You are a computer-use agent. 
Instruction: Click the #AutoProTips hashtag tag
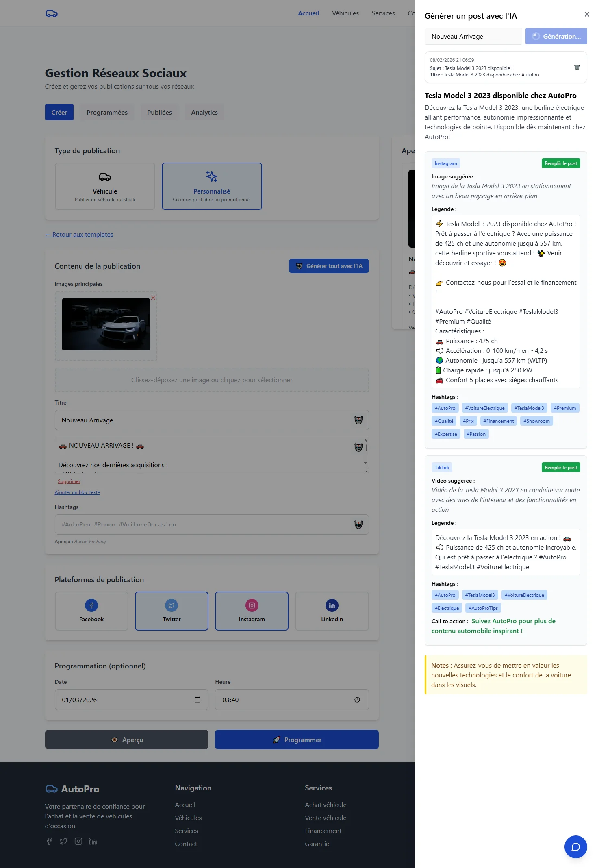tap(483, 608)
